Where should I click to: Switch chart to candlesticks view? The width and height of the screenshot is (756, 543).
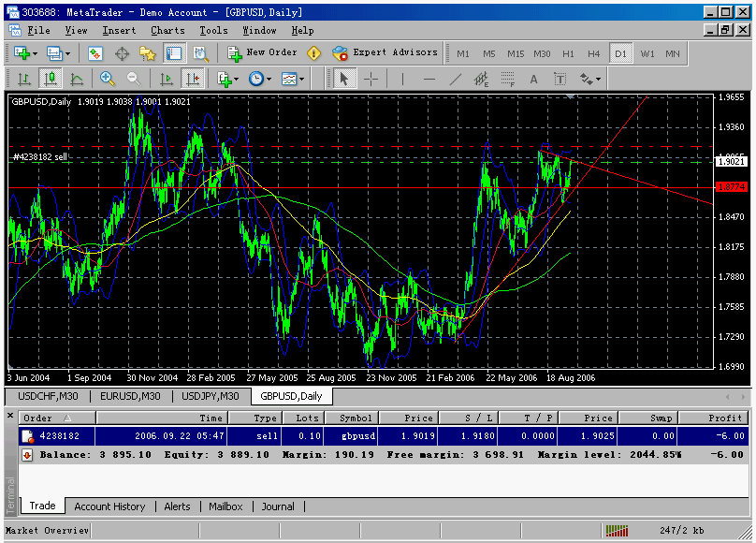51,80
